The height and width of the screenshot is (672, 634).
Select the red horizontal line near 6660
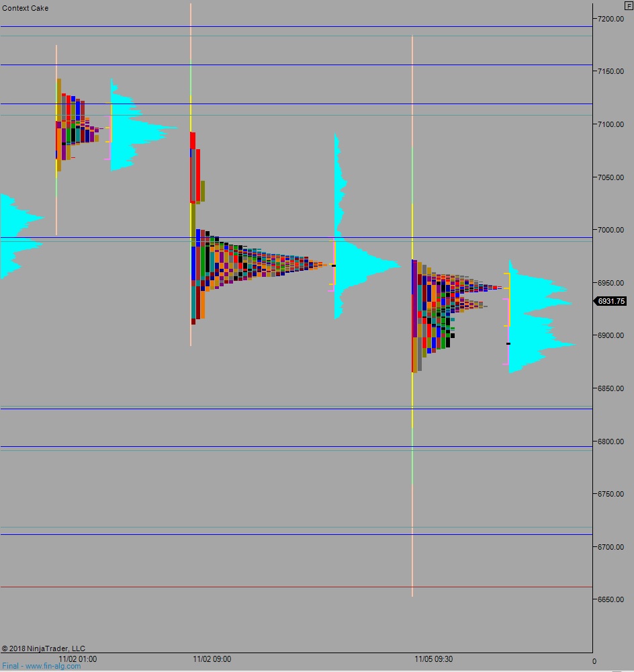[x=296, y=587]
